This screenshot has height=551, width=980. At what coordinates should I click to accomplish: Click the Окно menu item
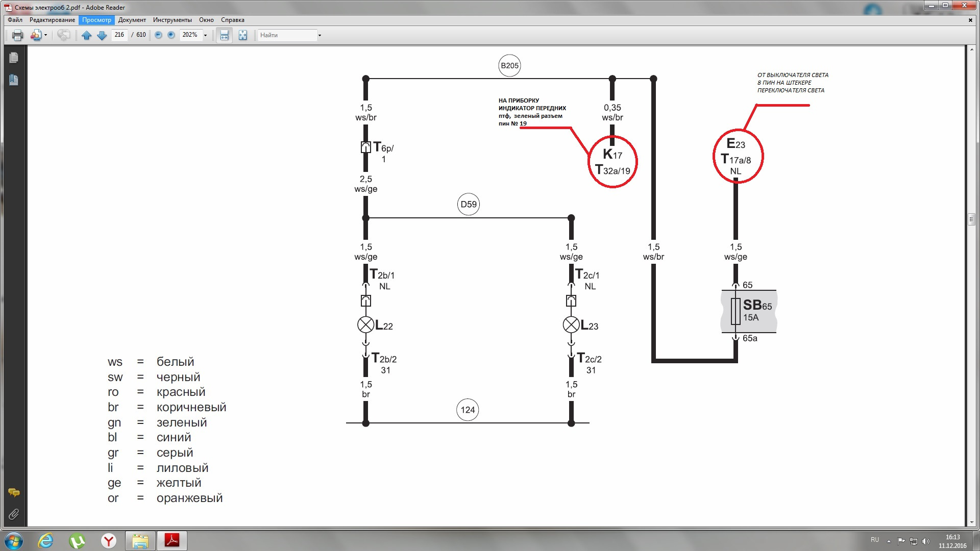point(207,19)
